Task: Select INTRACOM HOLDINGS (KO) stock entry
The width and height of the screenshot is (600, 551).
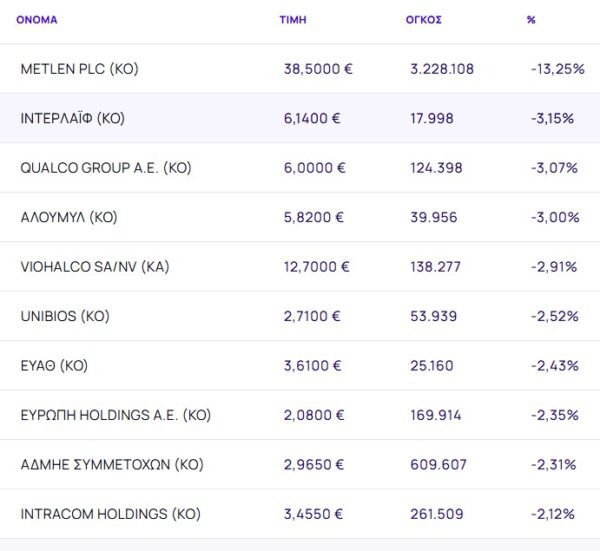Action: [110, 514]
